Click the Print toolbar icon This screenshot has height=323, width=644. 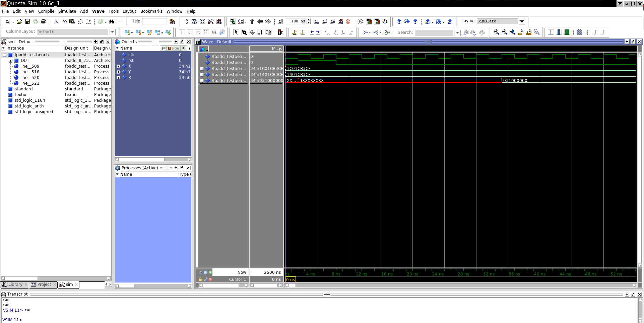43,21
